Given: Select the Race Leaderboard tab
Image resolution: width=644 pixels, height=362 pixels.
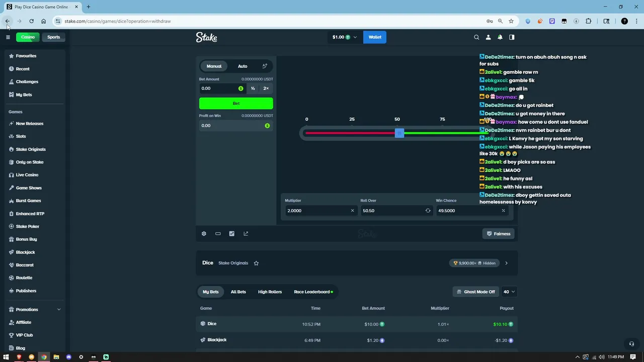Looking at the screenshot, I should 313,292.
